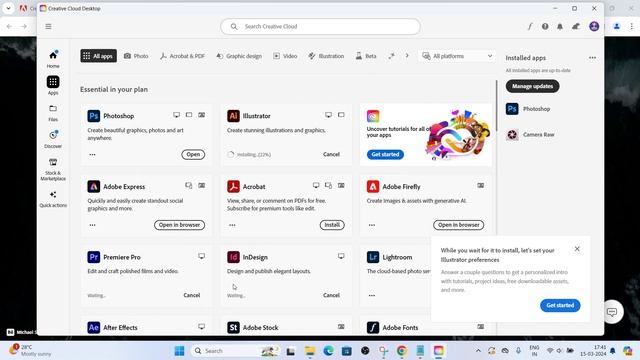Click the Illustrator app icon
Image resolution: width=640 pixels, height=360 pixels.
click(233, 116)
